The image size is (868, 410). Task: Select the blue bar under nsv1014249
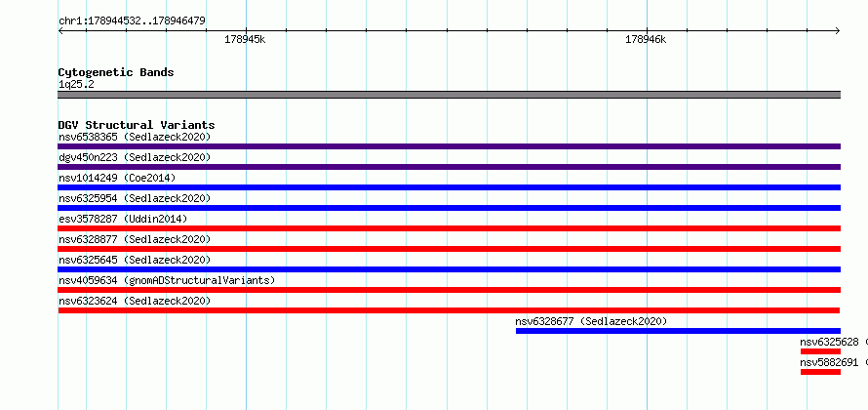coord(449,187)
